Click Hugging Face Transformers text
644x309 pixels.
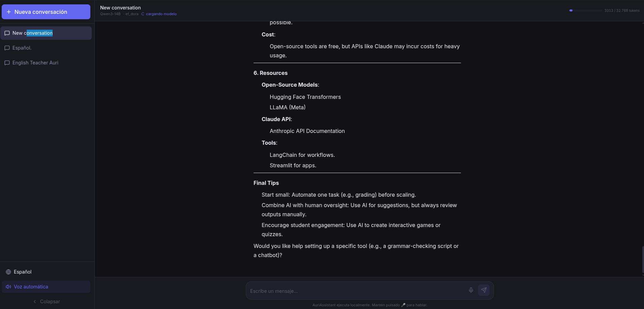coord(305,97)
